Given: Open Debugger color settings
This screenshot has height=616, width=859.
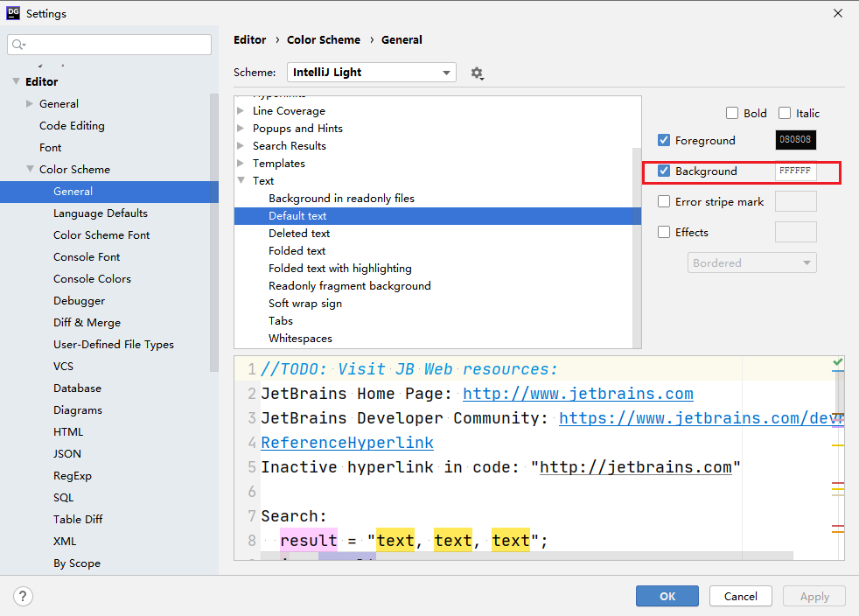Looking at the screenshot, I should click(79, 301).
